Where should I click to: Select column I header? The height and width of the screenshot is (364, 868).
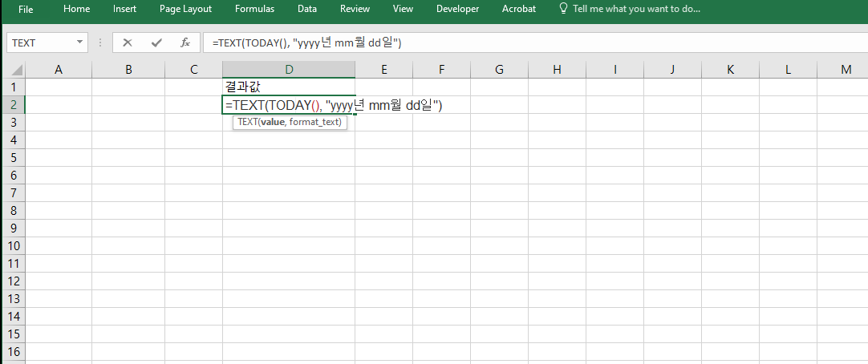point(615,70)
